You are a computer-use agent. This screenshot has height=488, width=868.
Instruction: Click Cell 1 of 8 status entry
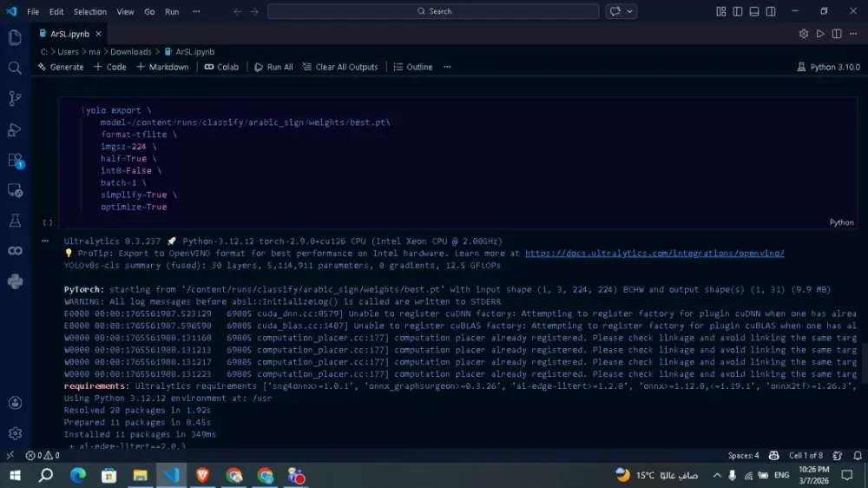click(x=806, y=455)
